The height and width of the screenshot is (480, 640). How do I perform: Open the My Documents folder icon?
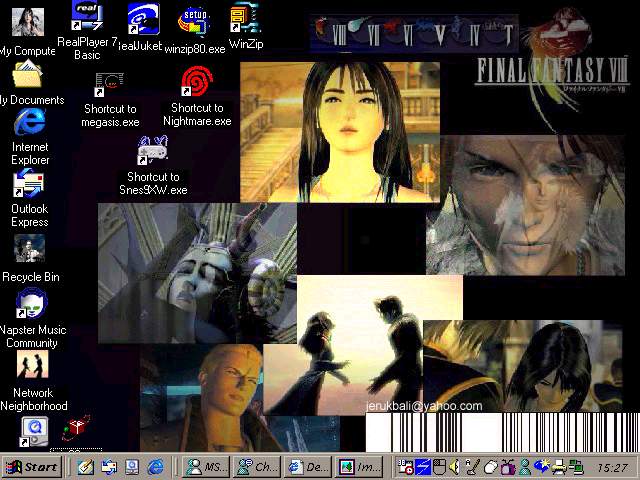(x=28, y=74)
